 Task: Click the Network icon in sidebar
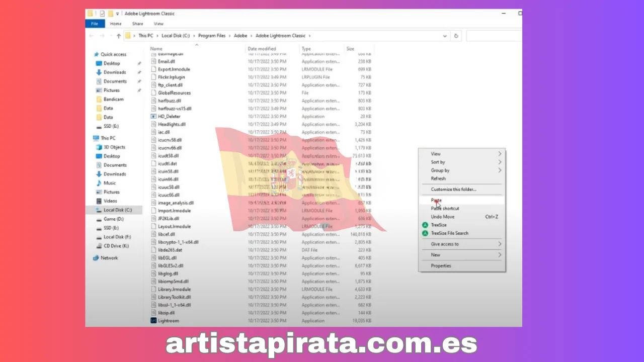96,258
